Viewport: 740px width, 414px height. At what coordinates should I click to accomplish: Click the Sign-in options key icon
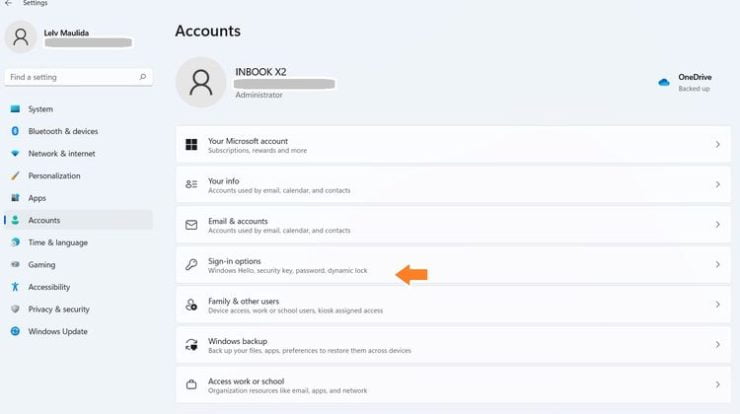click(x=191, y=265)
